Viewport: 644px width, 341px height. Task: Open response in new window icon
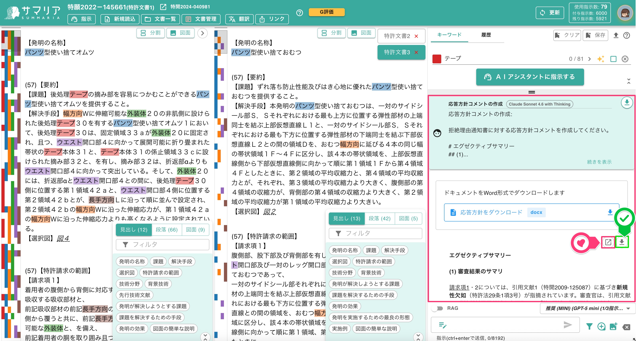[608, 242]
